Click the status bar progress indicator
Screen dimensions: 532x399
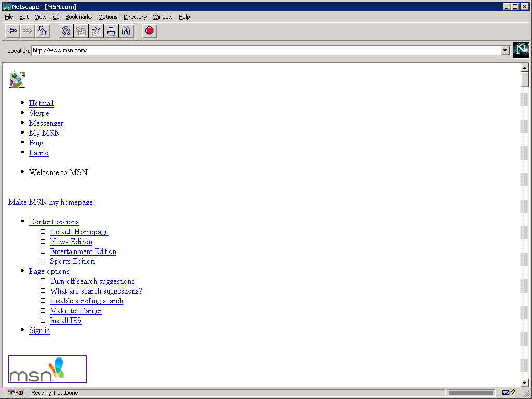tap(471, 393)
